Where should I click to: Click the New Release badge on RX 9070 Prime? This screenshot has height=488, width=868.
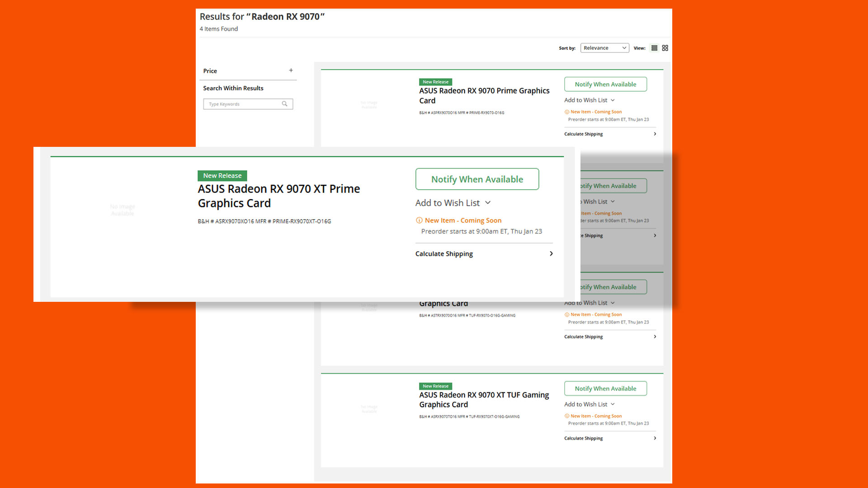[x=435, y=82]
